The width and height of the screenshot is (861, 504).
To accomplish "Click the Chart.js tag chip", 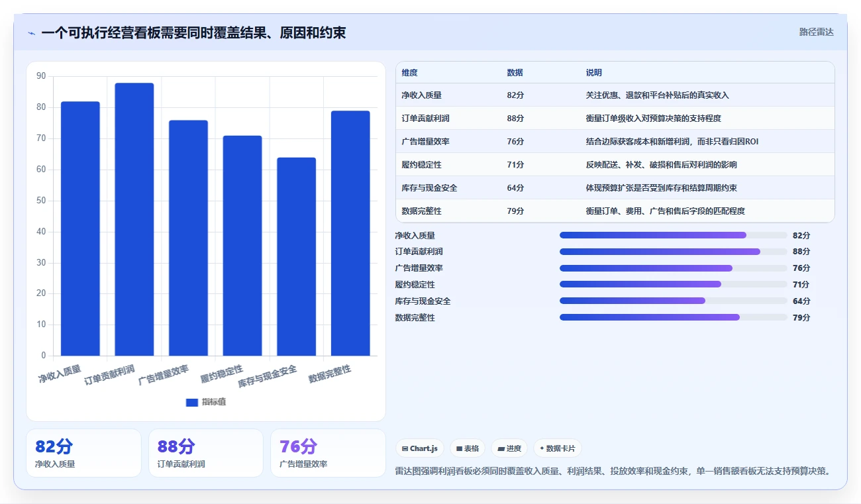I will tap(420, 448).
